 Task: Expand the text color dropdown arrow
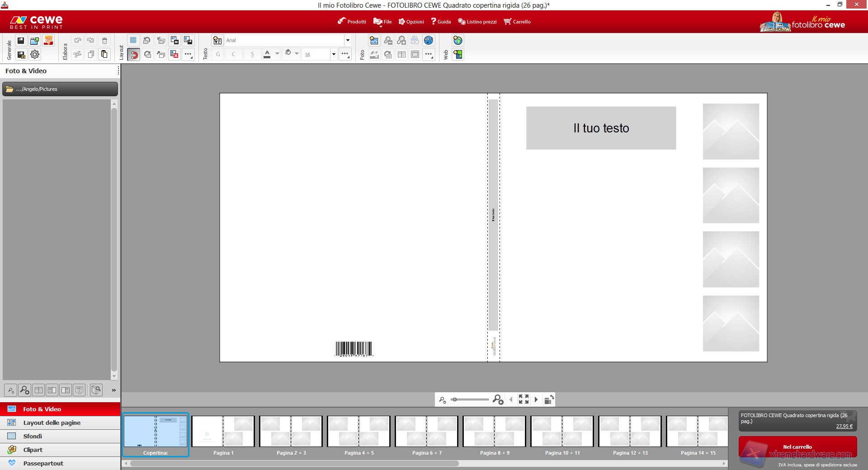click(277, 54)
